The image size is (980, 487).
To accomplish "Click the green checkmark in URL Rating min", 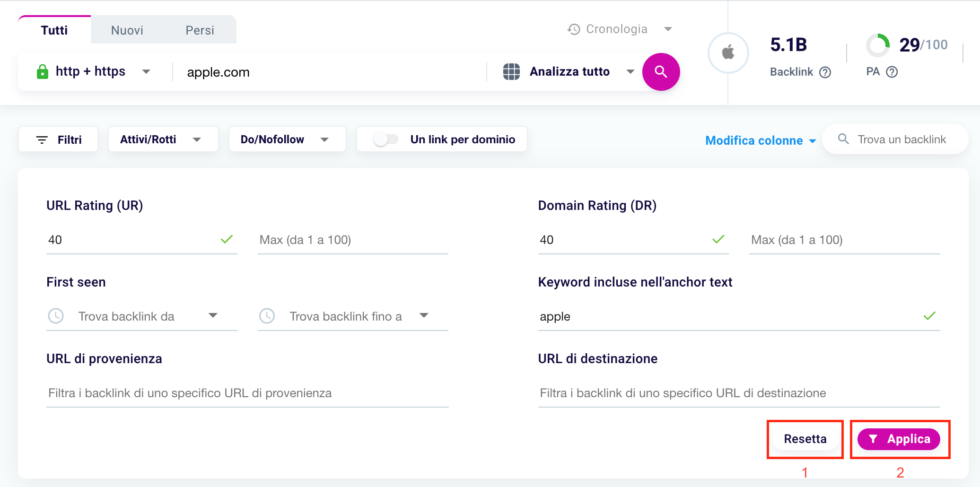I will [x=227, y=240].
